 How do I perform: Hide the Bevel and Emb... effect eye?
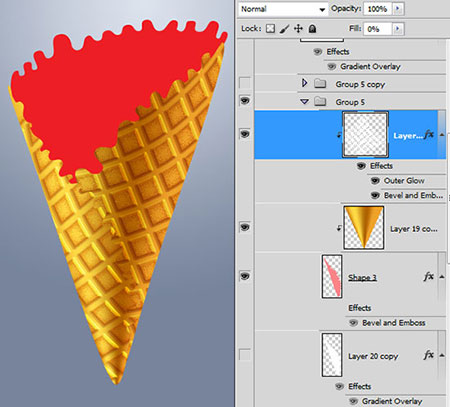click(x=375, y=195)
